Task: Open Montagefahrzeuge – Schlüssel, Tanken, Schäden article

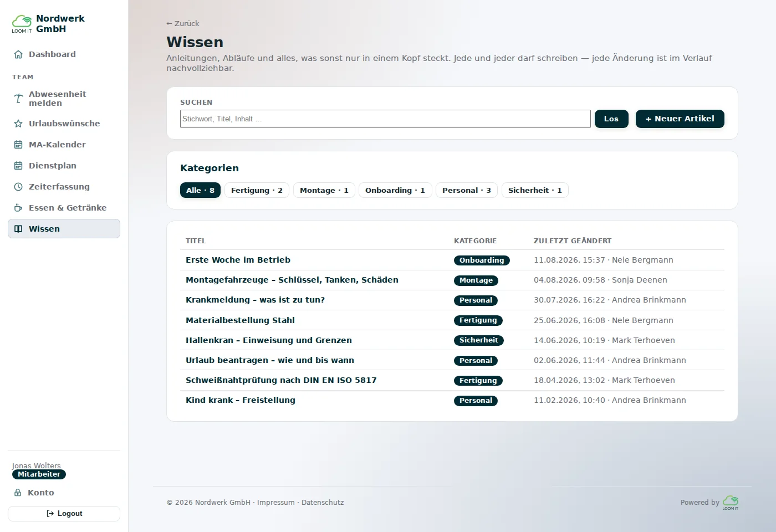Action: click(292, 280)
